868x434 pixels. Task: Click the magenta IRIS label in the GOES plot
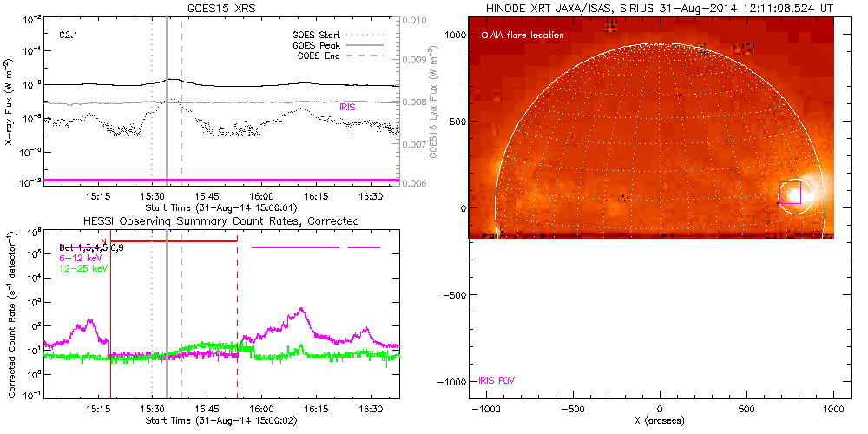click(347, 107)
